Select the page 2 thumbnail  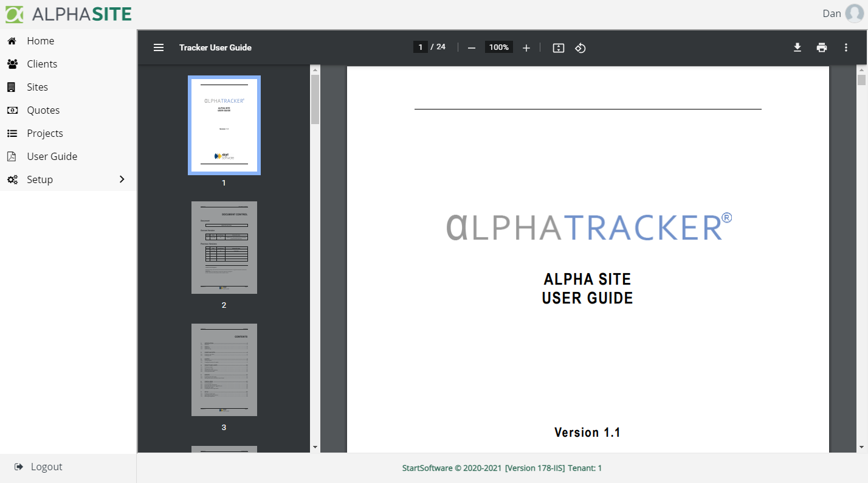pos(224,247)
